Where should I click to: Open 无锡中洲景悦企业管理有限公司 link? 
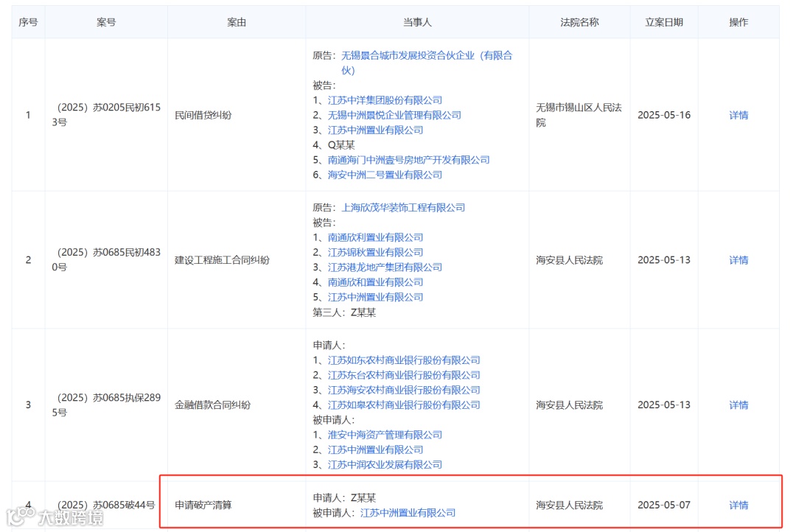click(x=394, y=115)
